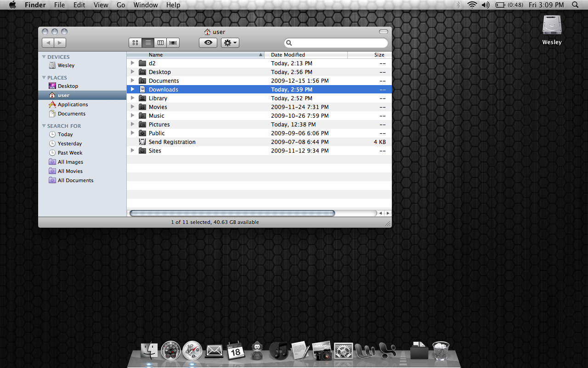Viewport: 588px width, 368px height.
Task: Open the Finder application menu
Action: coord(35,5)
